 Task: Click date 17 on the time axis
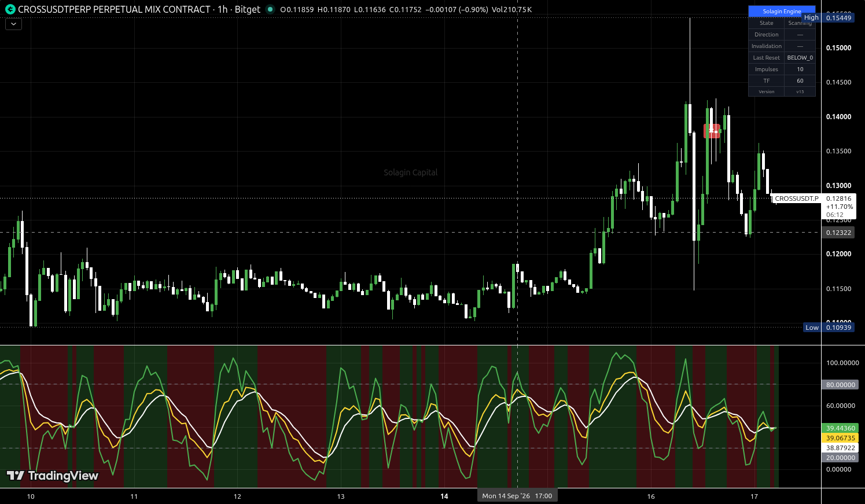[x=754, y=496]
